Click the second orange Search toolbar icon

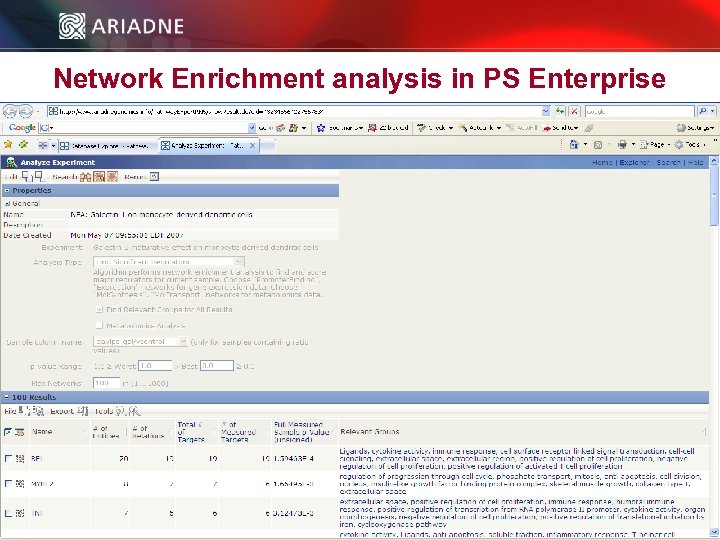tap(99, 176)
